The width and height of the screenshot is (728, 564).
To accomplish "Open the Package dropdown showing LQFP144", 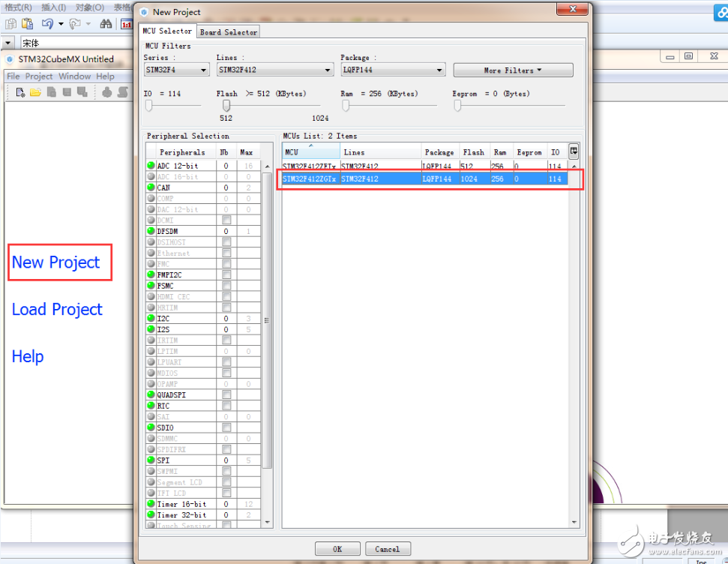I will [x=393, y=70].
